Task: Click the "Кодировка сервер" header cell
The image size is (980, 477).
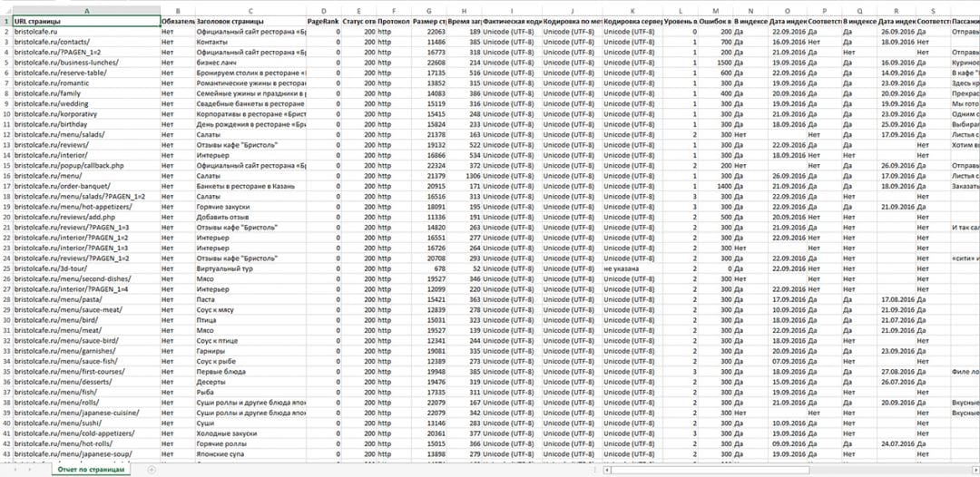Action: pos(632,21)
